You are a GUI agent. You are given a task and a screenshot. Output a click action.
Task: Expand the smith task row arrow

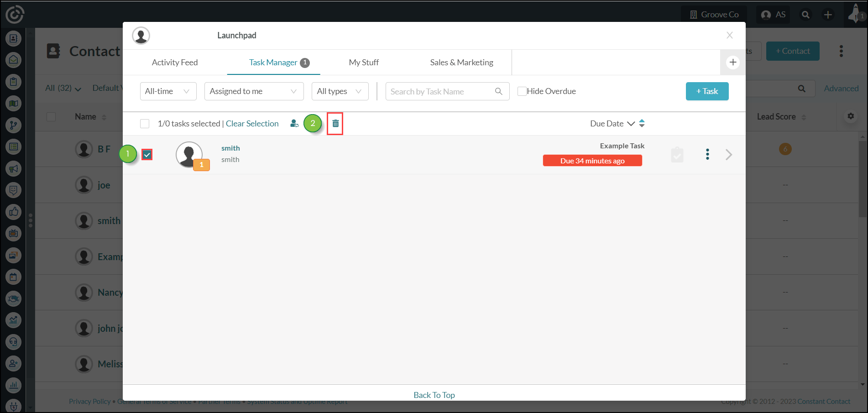(x=729, y=155)
